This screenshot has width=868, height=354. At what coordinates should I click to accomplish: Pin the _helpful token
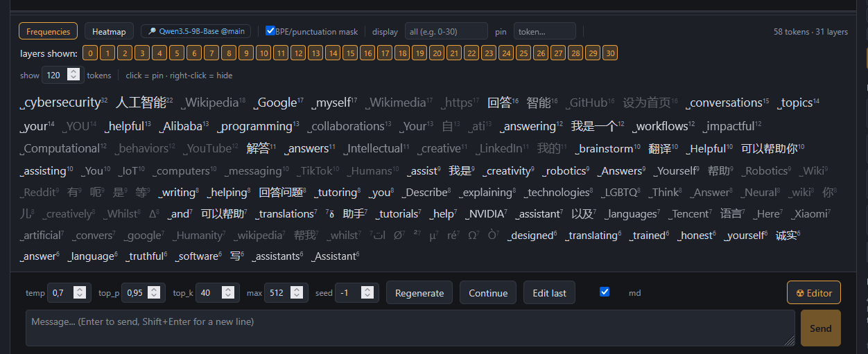click(x=128, y=126)
